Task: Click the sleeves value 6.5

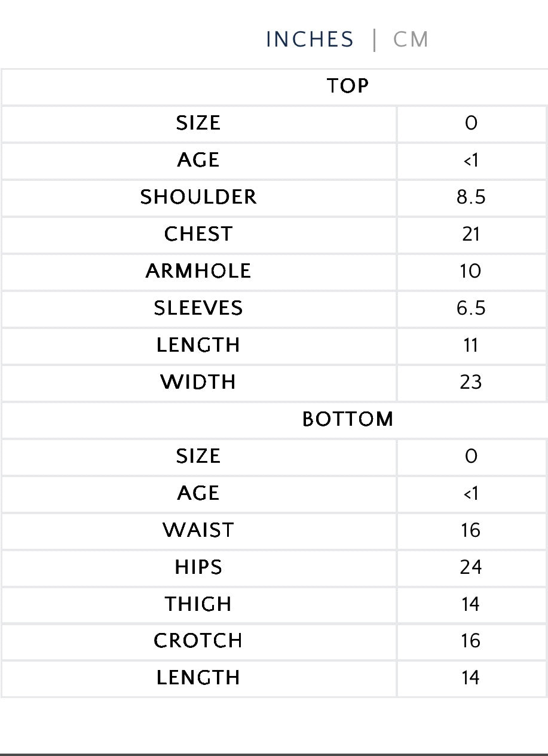Action: [x=471, y=308]
